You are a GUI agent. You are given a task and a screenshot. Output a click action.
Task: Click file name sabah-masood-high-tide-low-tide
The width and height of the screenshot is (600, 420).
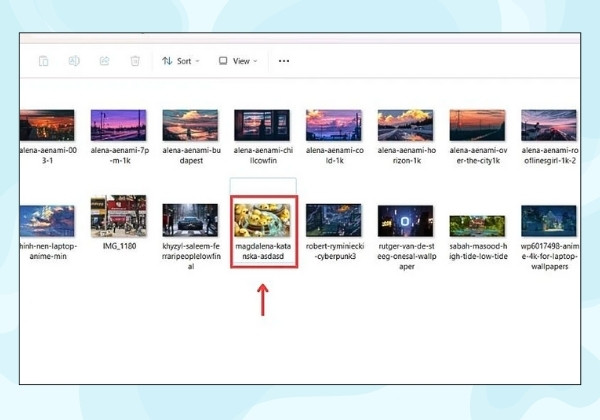[478, 251]
